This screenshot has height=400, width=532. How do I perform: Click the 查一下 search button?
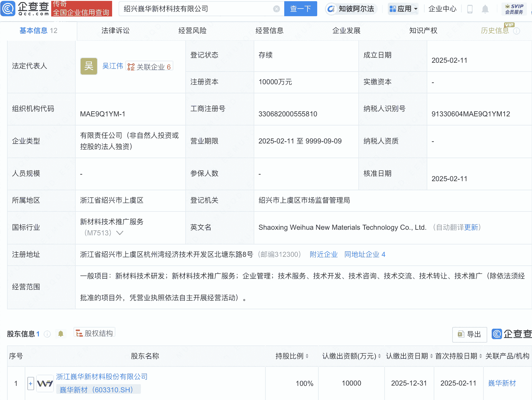(300, 9)
